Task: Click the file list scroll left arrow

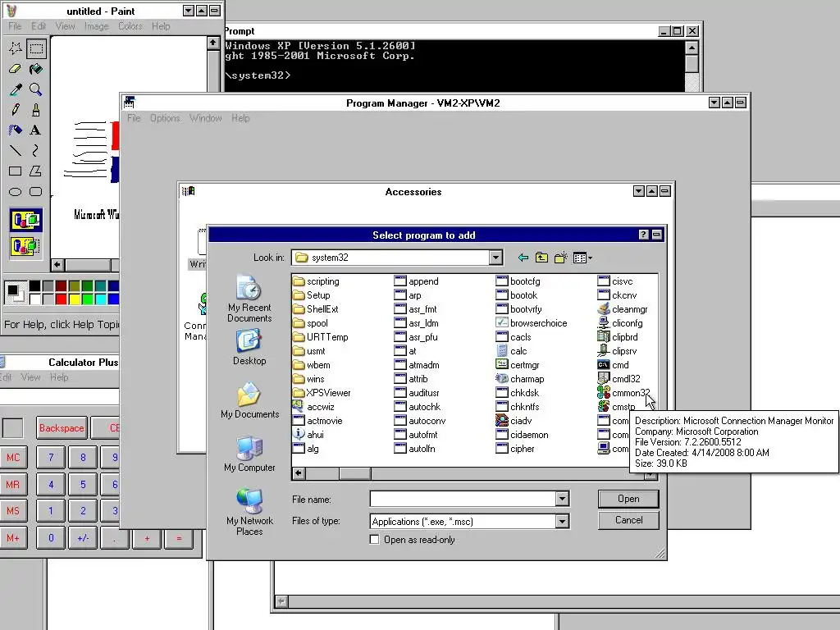Action: 299,473
